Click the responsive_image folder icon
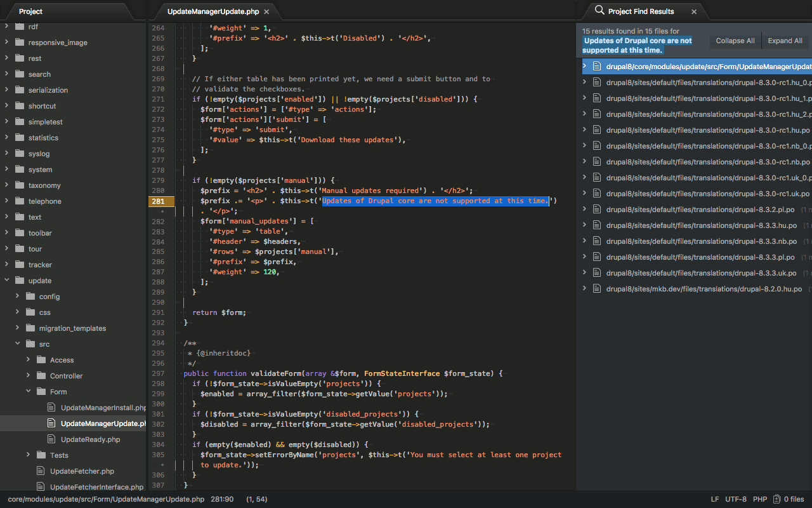 point(19,42)
